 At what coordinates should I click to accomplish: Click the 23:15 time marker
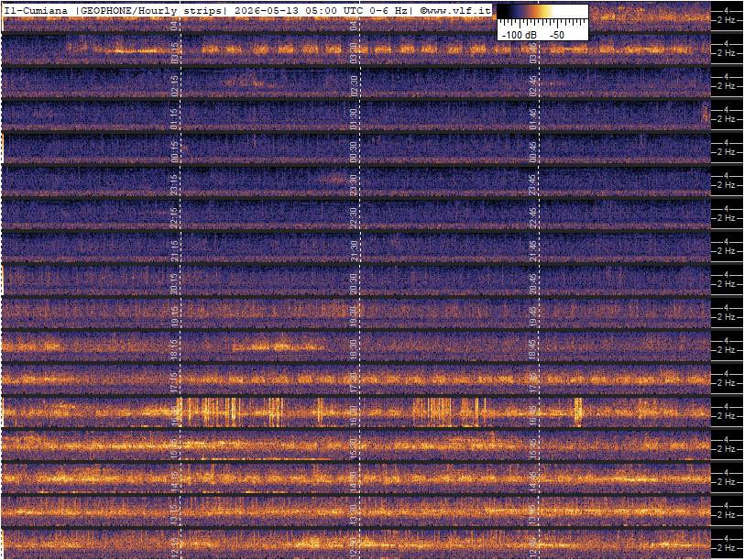[x=174, y=184]
